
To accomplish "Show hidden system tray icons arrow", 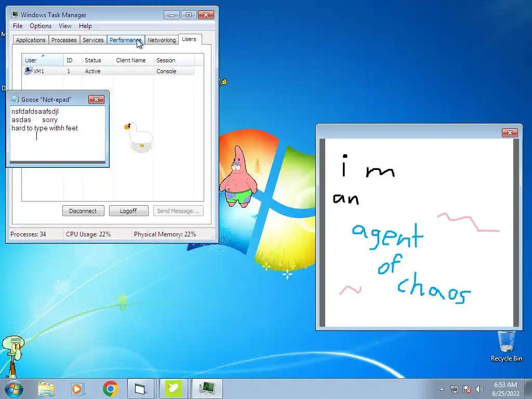I will [442, 389].
